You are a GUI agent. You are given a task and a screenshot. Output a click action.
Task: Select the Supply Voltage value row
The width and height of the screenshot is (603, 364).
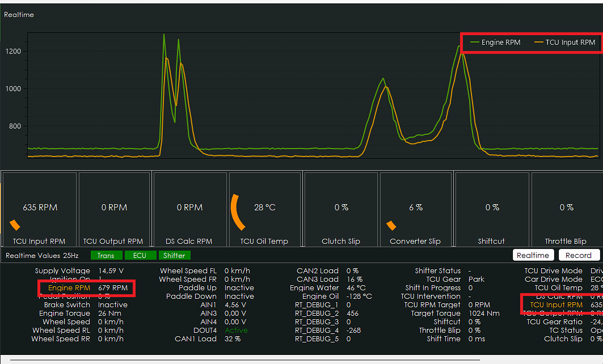coord(79,271)
